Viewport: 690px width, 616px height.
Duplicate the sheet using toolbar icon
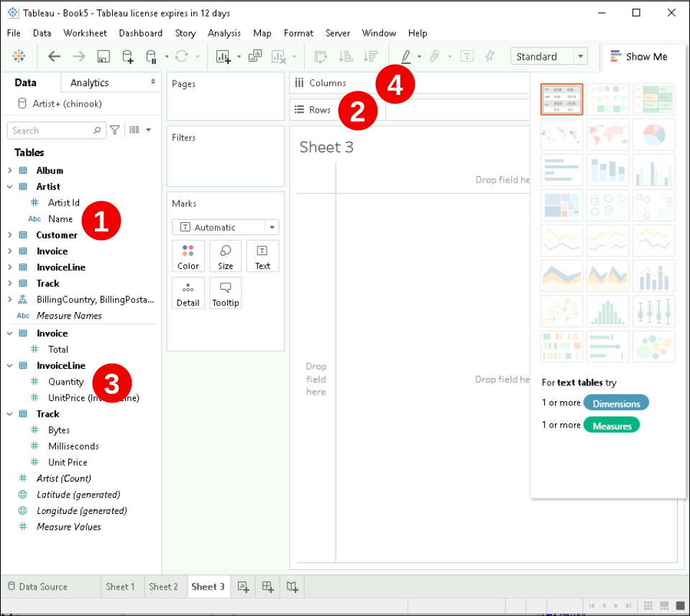pos(255,56)
